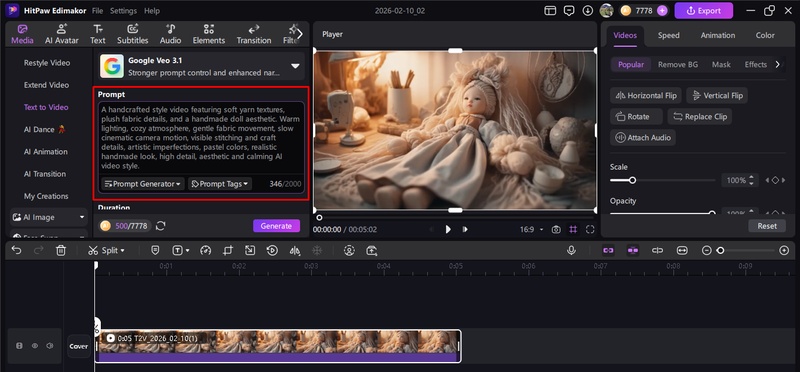Click the Export button
800x372 pixels.
click(x=704, y=10)
